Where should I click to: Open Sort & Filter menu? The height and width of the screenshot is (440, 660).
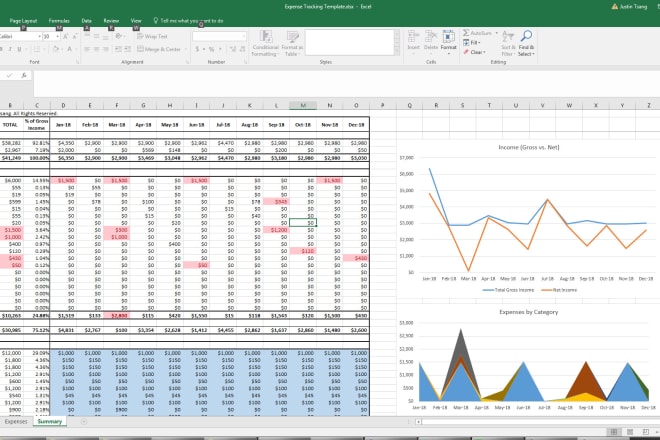[508, 43]
